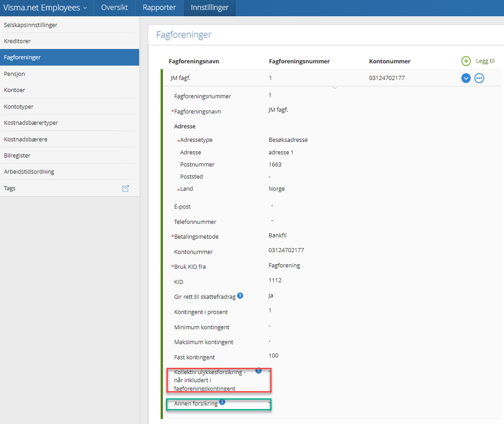Open Kostnadsbærertyper in the sidebar
The height and width of the screenshot is (424, 504).
click(70, 123)
